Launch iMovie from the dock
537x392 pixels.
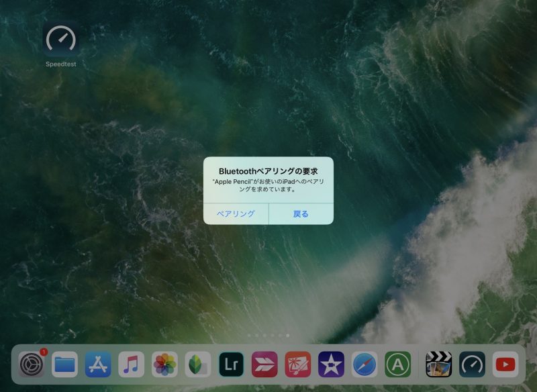[x=331, y=364]
